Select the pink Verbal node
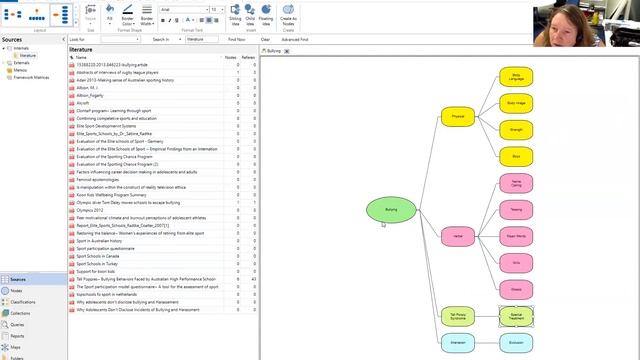The width and height of the screenshot is (640, 360). [x=458, y=236]
